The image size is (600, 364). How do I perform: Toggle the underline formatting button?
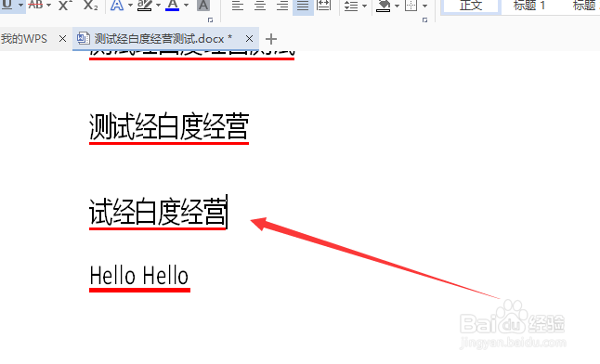(7, 5)
